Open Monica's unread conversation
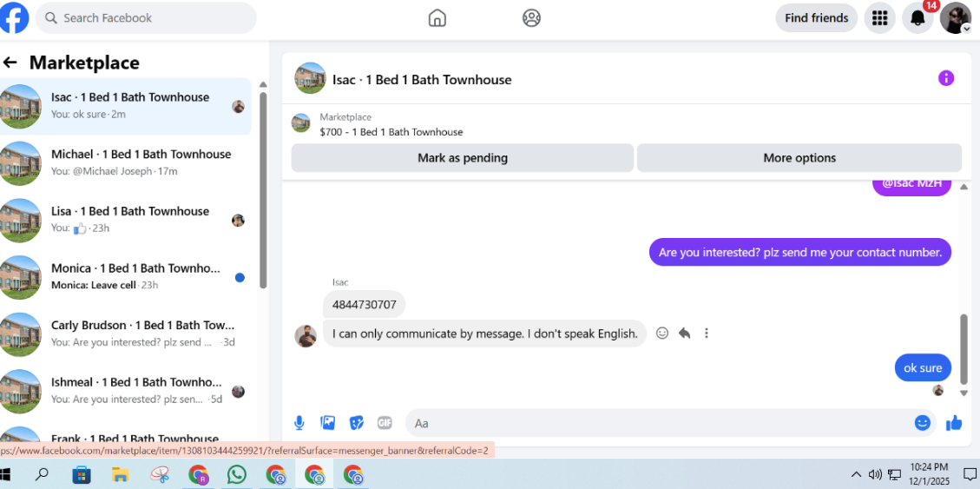Image resolution: width=980 pixels, height=489 pixels. (x=125, y=277)
